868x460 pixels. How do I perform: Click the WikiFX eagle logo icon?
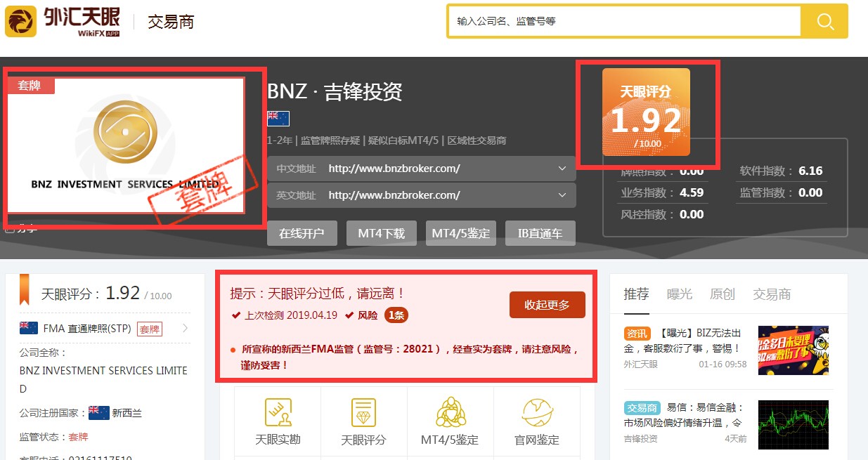(21, 22)
